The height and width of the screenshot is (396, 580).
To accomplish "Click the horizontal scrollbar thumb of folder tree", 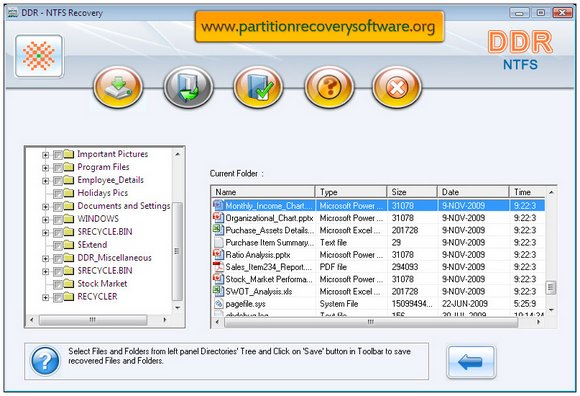I will click(x=93, y=319).
